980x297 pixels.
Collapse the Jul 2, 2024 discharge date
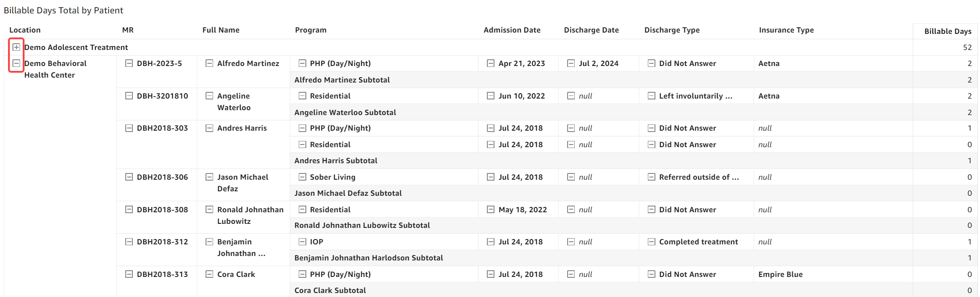coord(571,63)
